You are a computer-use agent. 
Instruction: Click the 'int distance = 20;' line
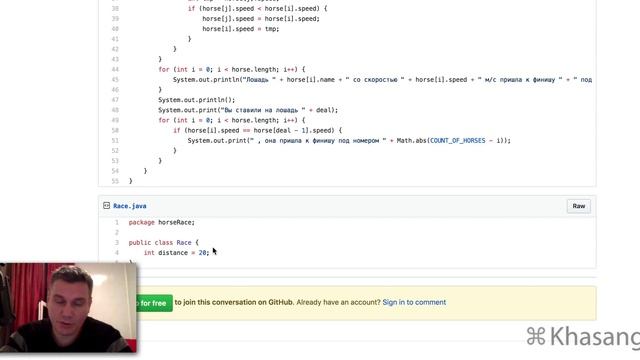tap(176, 253)
